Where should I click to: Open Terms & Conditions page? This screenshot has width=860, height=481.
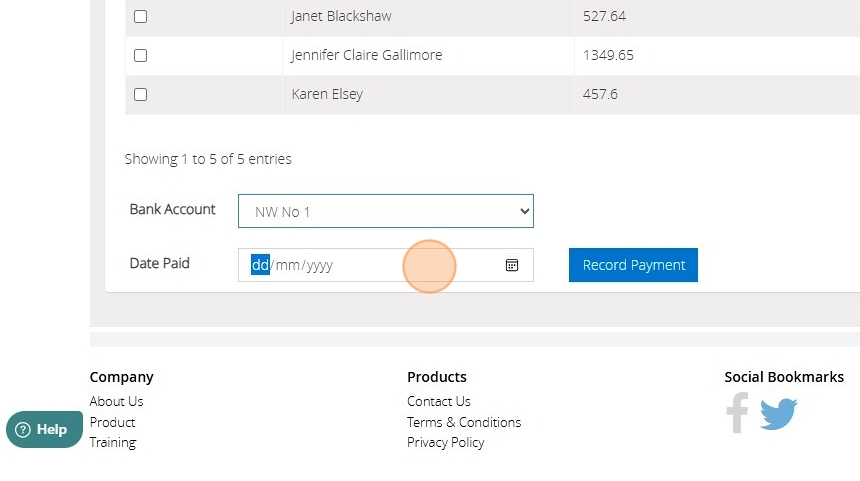463,422
